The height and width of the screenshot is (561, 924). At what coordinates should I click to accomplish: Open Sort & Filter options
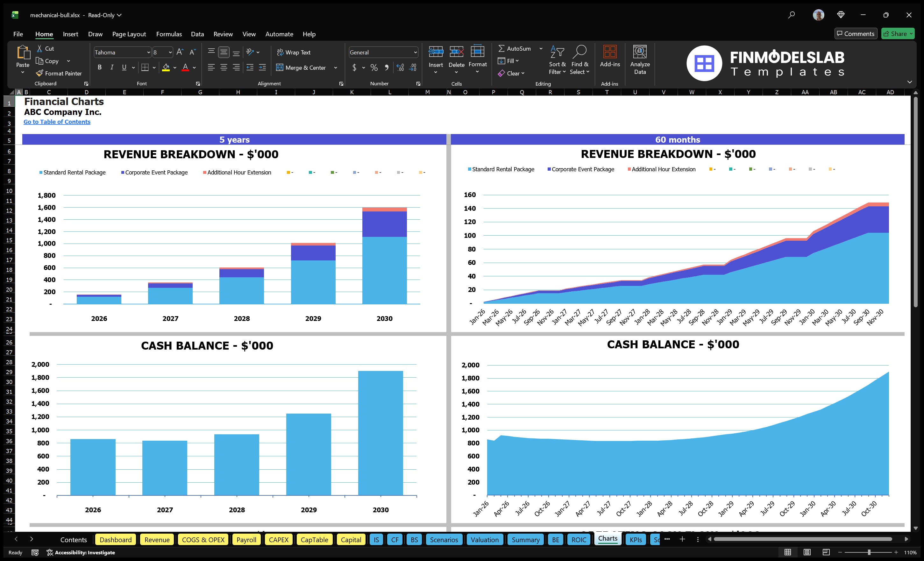click(x=557, y=60)
